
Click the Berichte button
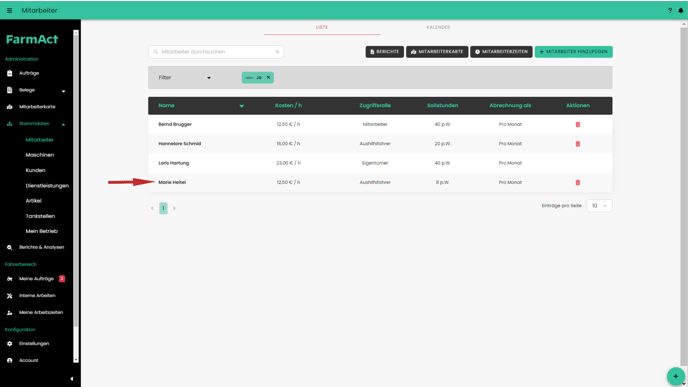(x=384, y=52)
